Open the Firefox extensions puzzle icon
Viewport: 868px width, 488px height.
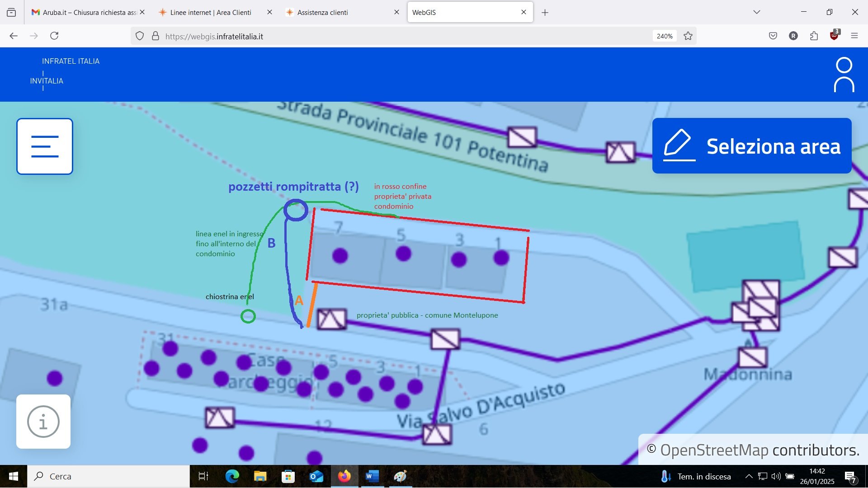814,36
